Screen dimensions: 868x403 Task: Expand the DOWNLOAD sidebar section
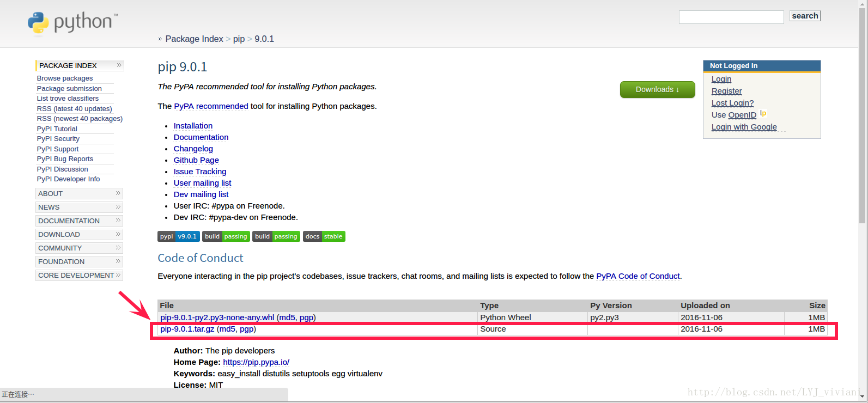[79, 234]
